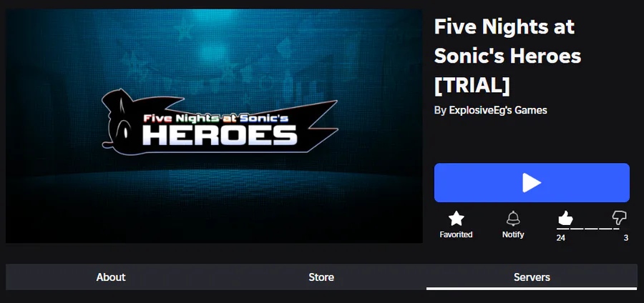Click the Notify label text

[513, 234]
